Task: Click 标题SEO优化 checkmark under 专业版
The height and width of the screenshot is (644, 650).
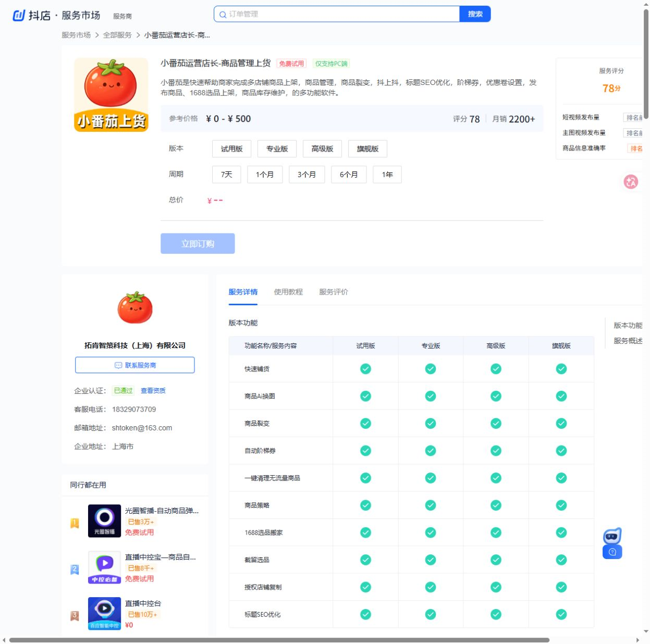Action: coord(431,614)
